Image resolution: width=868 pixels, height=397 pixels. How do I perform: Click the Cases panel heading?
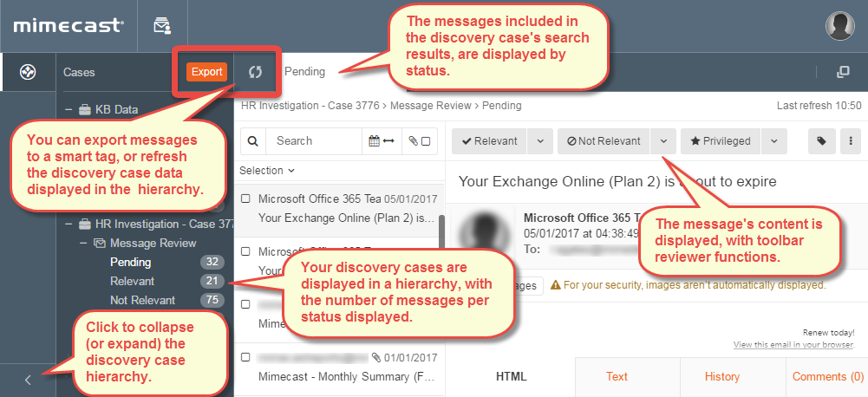(79, 72)
